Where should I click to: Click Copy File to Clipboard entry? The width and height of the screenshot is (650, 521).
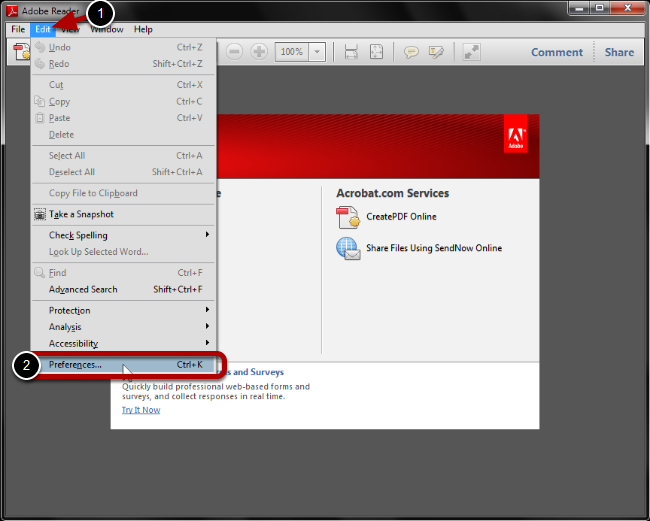pyautogui.click(x=124, y=193)
